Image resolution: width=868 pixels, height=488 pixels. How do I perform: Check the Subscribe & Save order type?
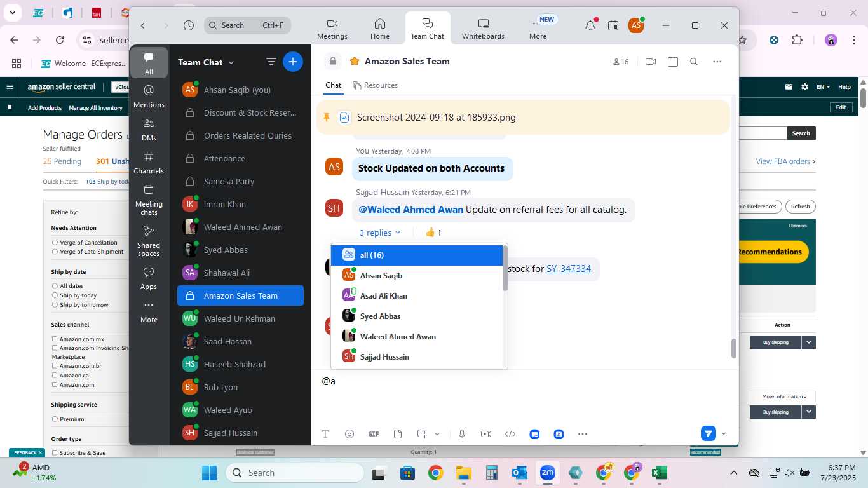(x=55, y=453)
